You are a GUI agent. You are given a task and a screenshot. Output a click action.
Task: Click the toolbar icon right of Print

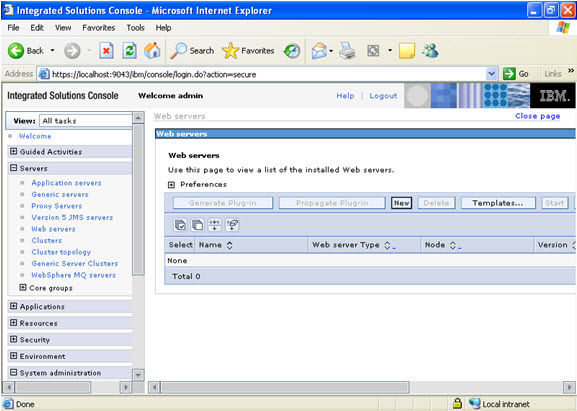pos(373,51)
